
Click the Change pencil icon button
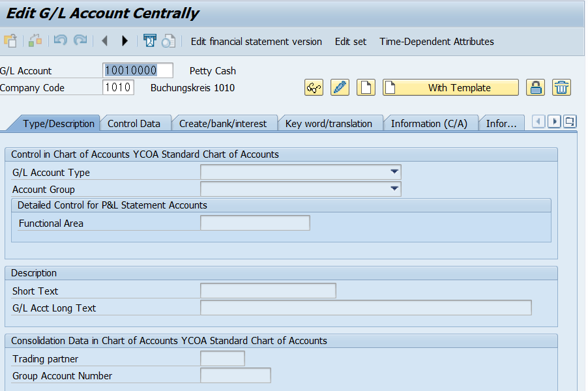coord(340,88)
